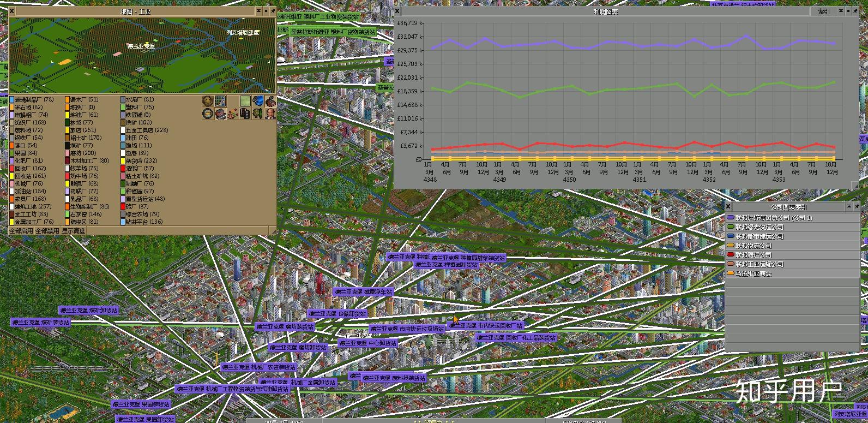Toggle 马拉维亚商会 in the company key

click(x=793, y=273)
